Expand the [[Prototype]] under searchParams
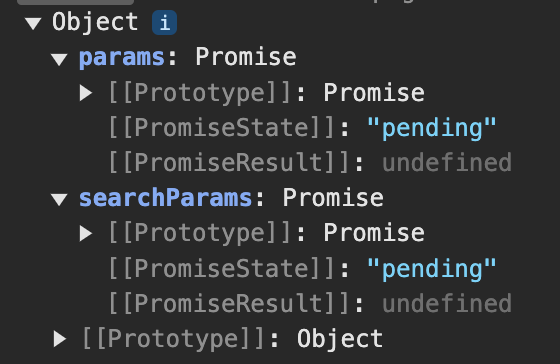 click(86, 233)
